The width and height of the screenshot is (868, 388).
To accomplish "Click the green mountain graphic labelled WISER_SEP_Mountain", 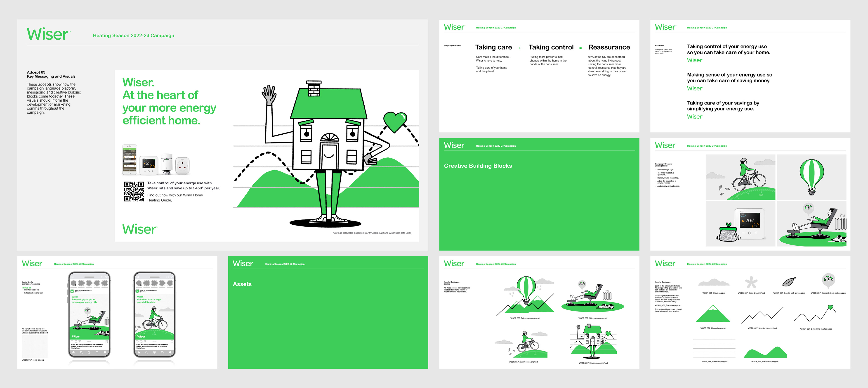I will click(x=713, y=313).
